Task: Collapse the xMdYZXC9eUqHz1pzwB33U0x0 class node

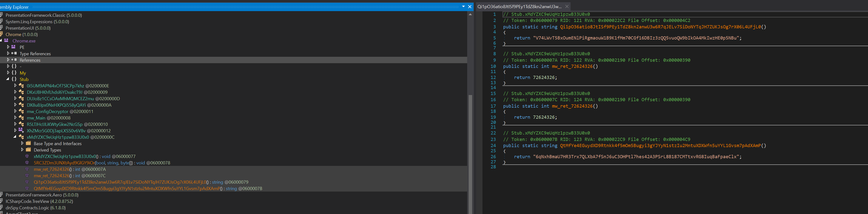Action: click(15, 137)
